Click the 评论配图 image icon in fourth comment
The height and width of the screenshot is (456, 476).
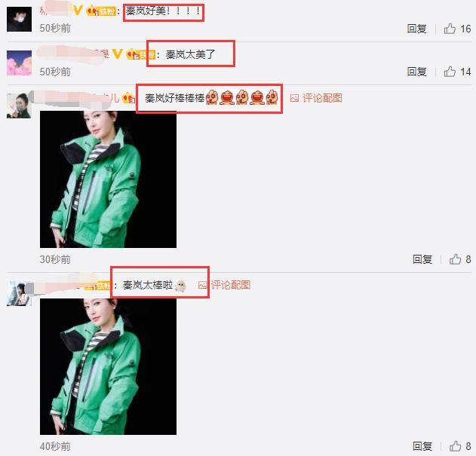click(x=202, y=285)
